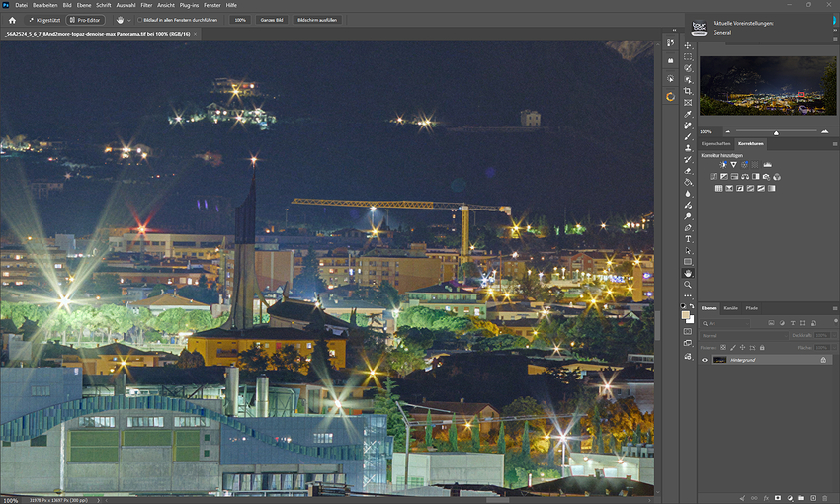Open blend mode 'Normal' dropdown
Screen dimensions: 840x504
[x=744, y=335]
